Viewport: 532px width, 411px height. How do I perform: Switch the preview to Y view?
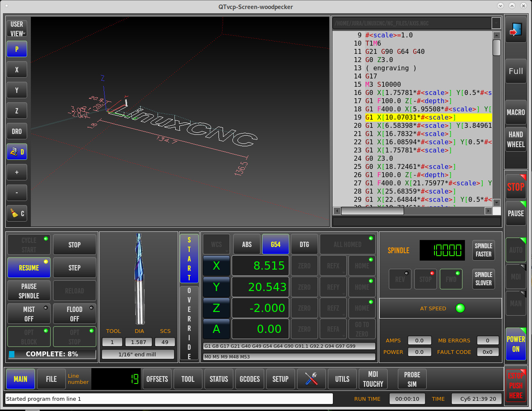click(17, 90)
